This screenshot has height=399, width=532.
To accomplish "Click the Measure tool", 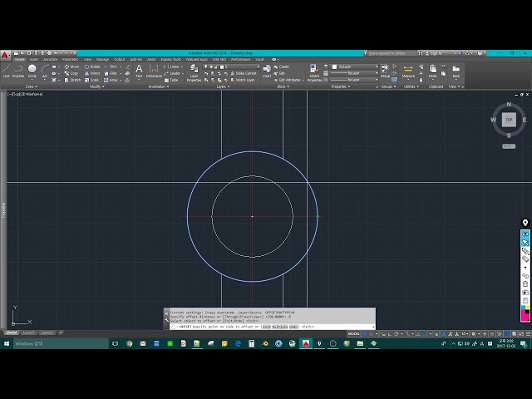I will 408,71.
